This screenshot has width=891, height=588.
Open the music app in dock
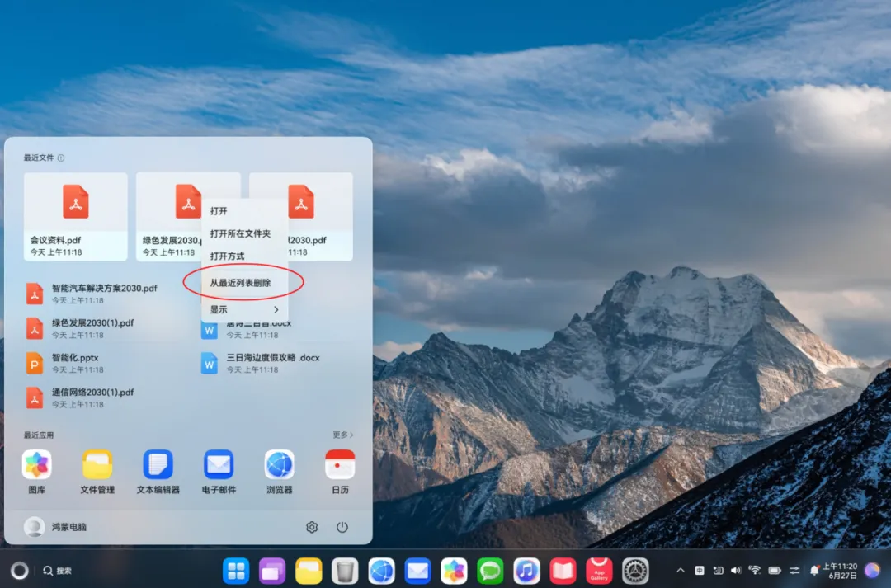[526, 571]
